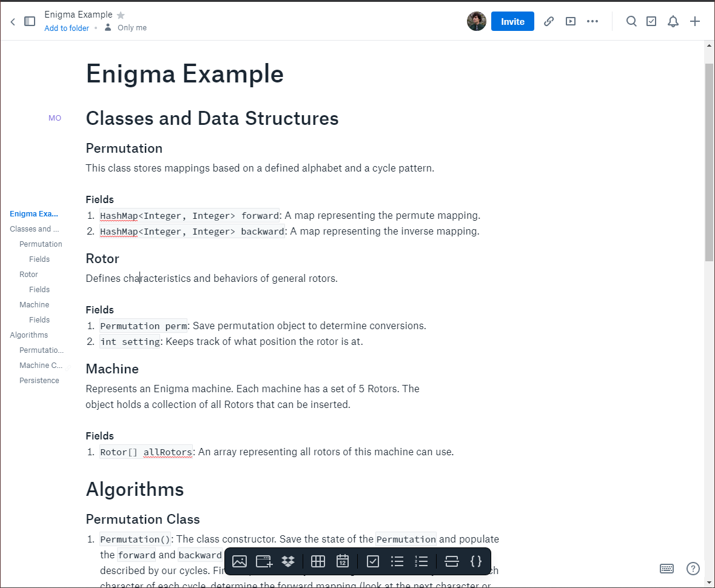715x588 pixels.
Task: Copy the document link
Action: click(548, 21)
